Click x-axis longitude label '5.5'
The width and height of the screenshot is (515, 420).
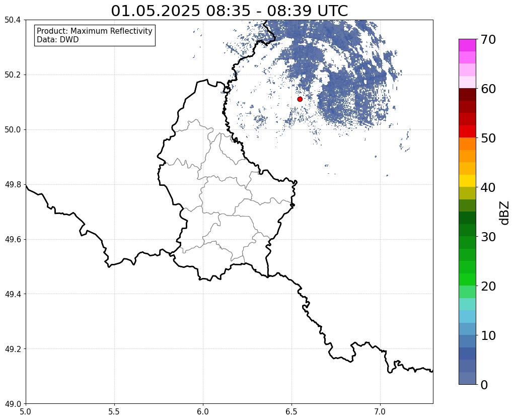(x=114, y=411)
